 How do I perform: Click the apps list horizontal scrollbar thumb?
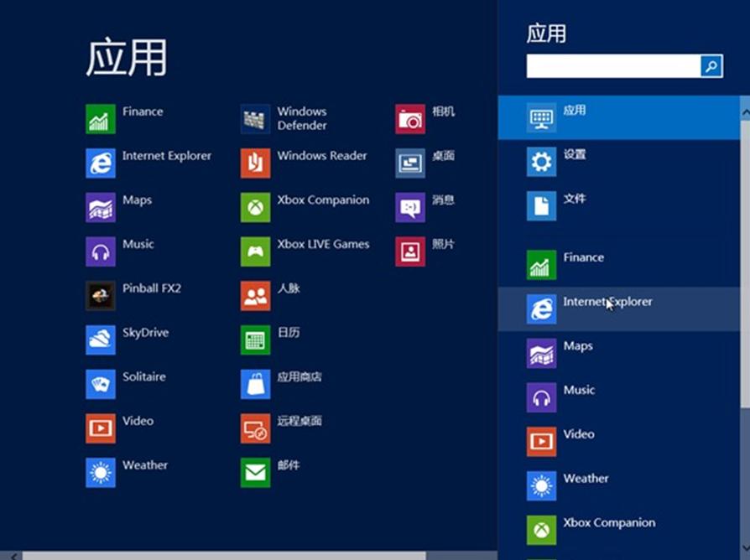224,556
